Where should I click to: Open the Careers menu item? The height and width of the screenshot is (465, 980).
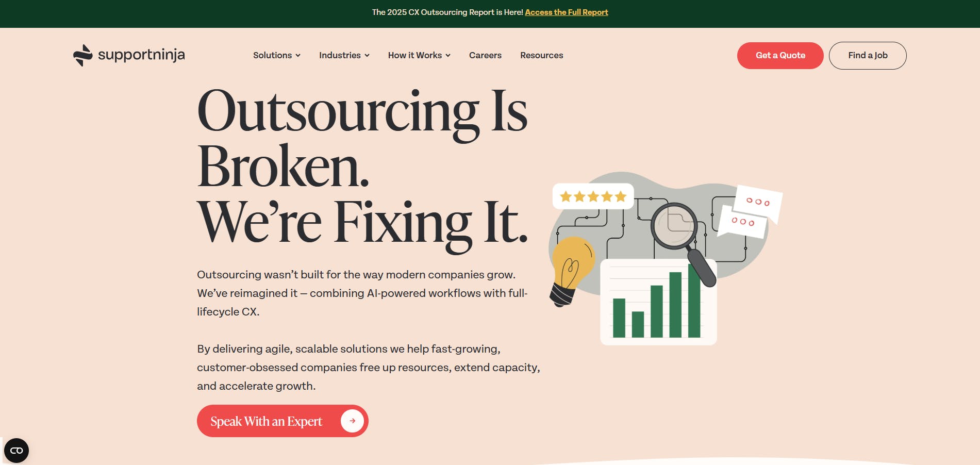(x=485, y=55)
